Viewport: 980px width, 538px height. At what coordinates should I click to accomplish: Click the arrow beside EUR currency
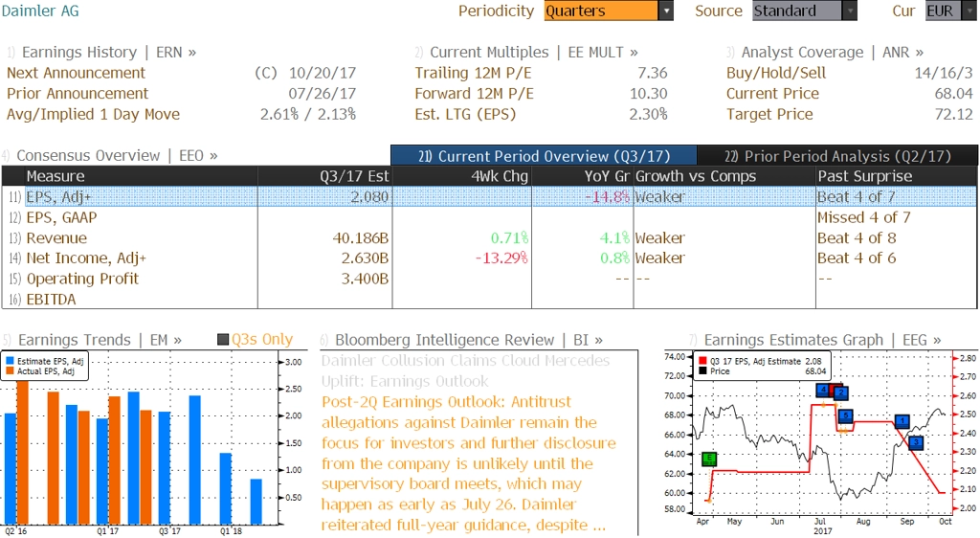[969, 11]
